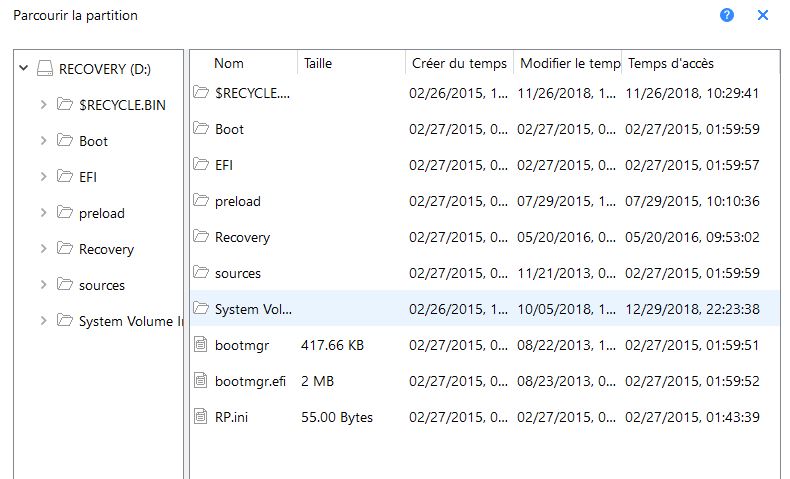Click the bootmgr.efi file icon
Image resolution: width=790 pixels, height=479 pixels.
tap(201, 380)
